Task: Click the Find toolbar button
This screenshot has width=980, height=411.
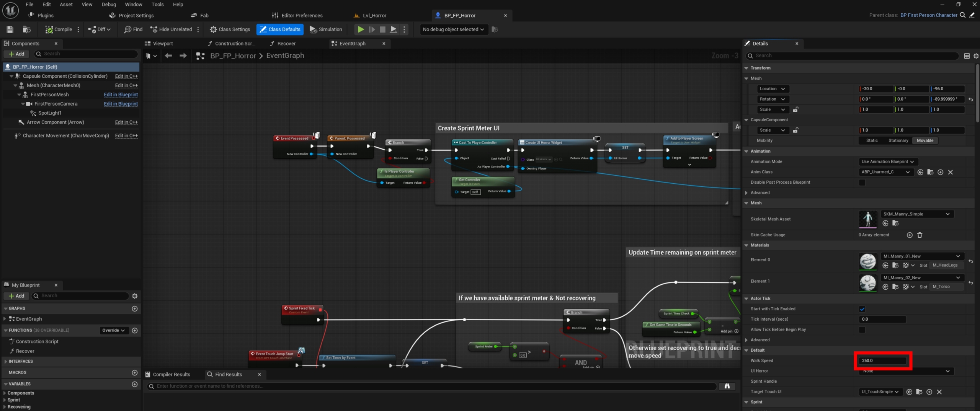Action: (133, 29)
